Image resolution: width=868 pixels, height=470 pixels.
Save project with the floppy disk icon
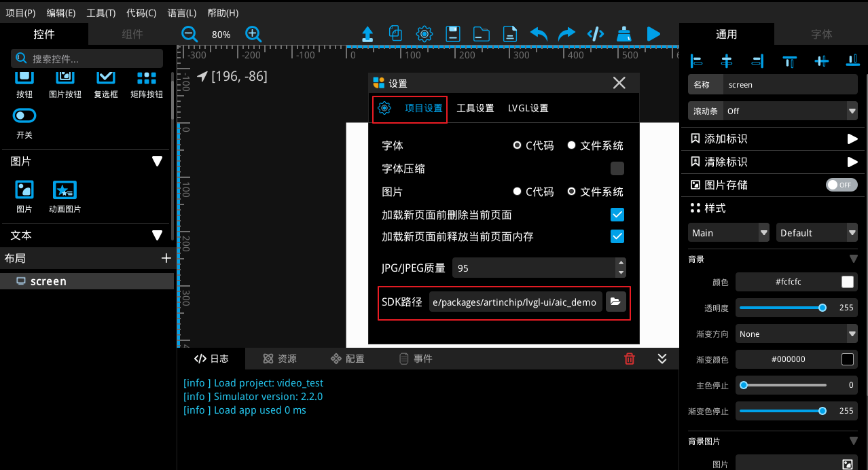pos(454,33)
